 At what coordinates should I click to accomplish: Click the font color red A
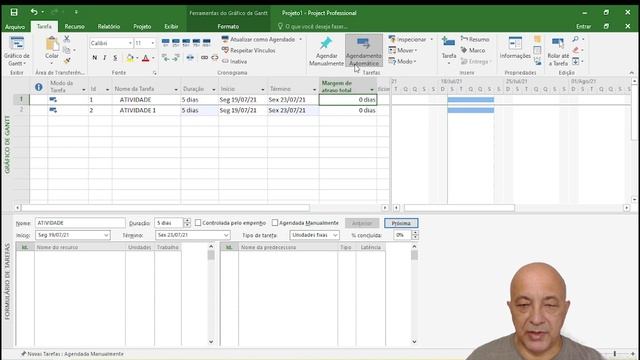146,58
